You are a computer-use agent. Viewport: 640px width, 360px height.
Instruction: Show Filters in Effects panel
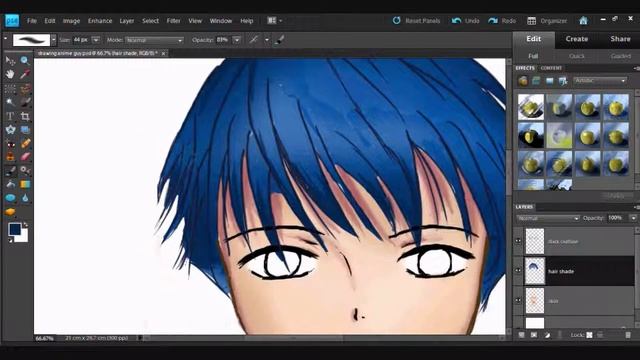pyautogui.click(x=523, y=81)
